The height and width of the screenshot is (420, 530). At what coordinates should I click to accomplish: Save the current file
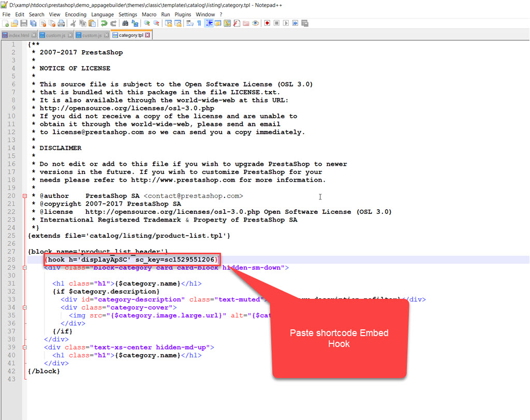pos(24,23)
